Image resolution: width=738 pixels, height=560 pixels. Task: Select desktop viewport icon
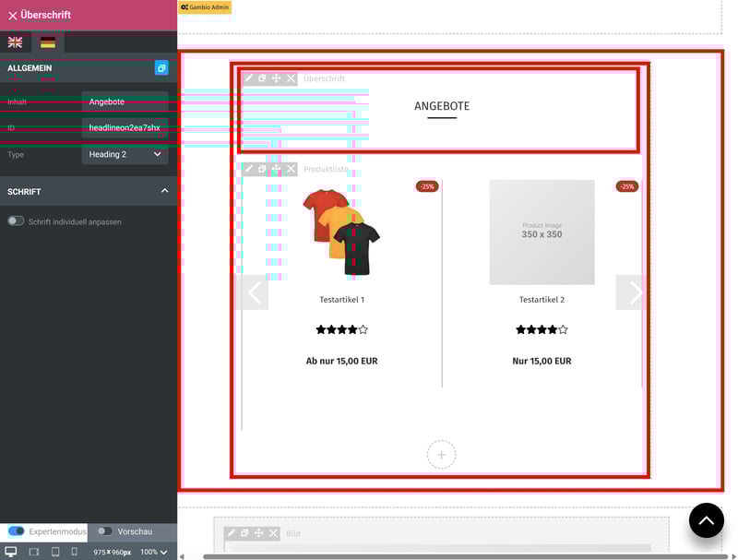[11, 552]
